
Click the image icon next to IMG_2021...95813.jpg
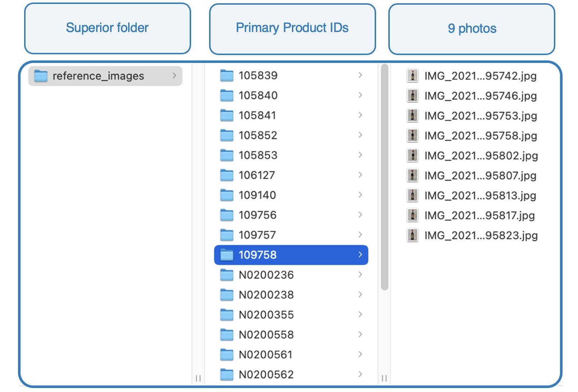[x=412, y=196]
